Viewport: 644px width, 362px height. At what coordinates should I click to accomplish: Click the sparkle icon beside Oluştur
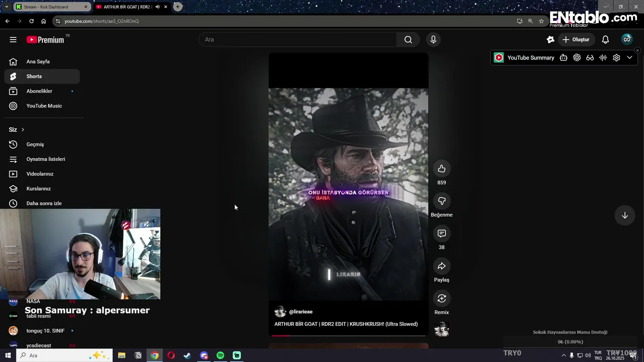pyautogui.click(x=550, y=40)
